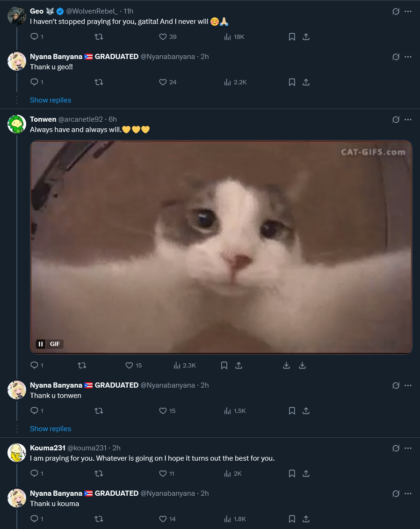Bookmark Nyana's 'Thank u geo!!' tweet
The image size is (420, 529).
(292, 82)
